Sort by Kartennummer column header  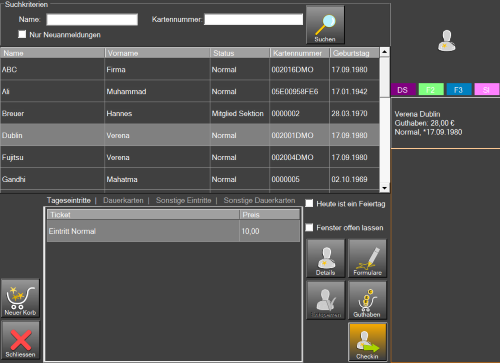[299, 53]
